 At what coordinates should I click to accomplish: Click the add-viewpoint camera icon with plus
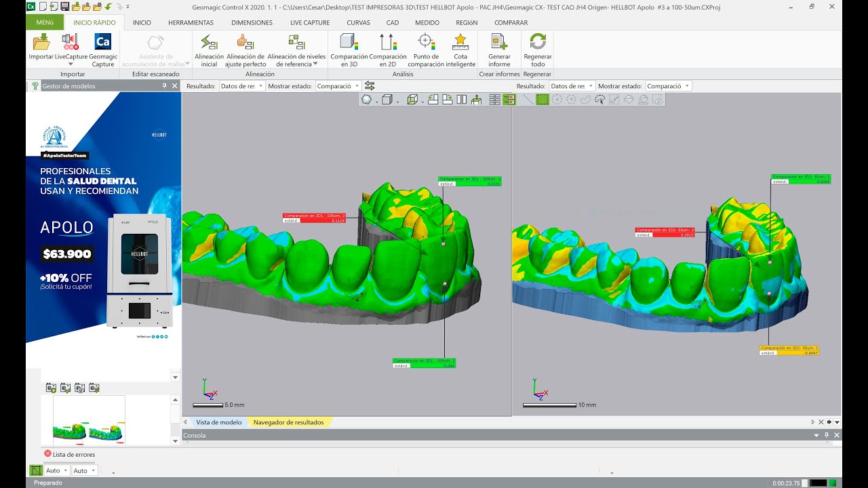51,388
